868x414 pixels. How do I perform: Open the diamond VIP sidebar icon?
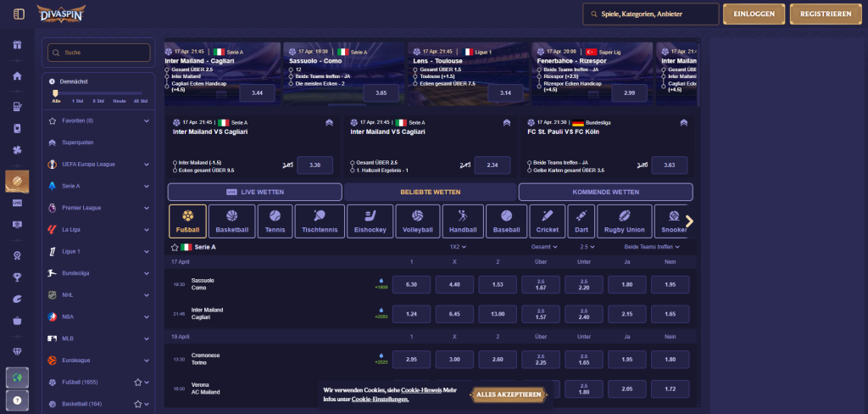[17, 351]
